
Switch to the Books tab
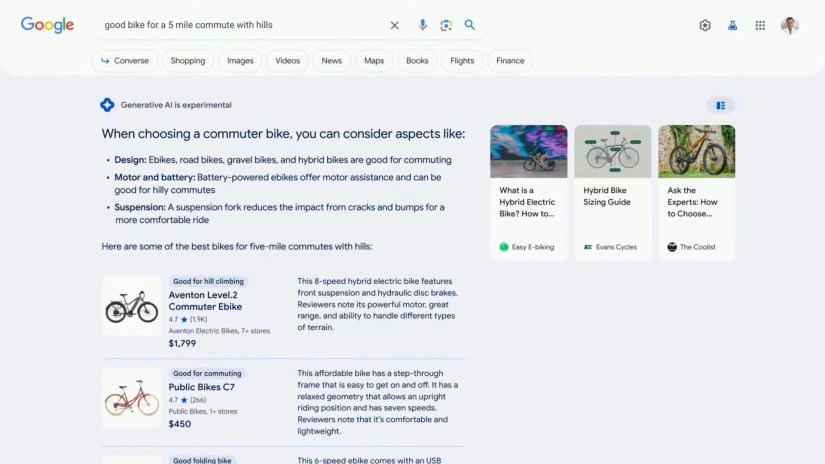coord(417,60)
